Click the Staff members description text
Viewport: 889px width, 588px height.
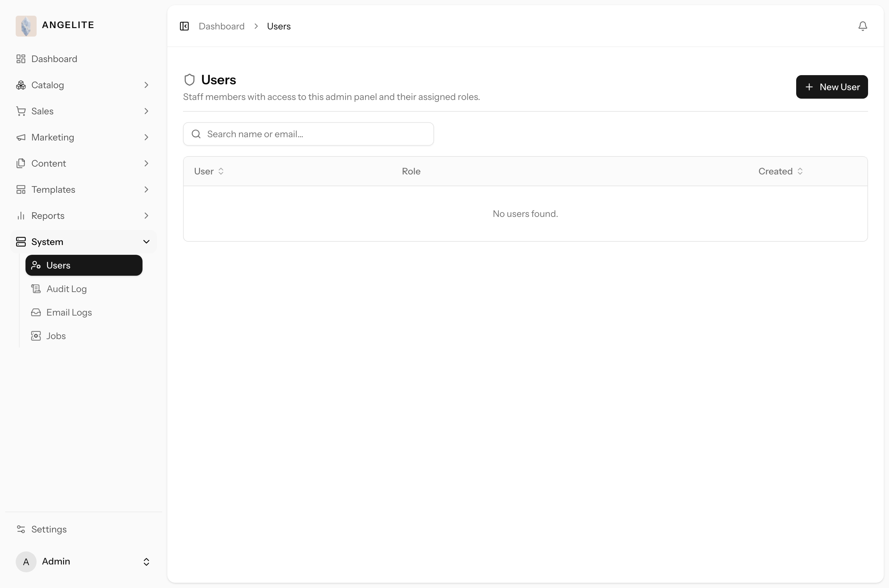332,97
